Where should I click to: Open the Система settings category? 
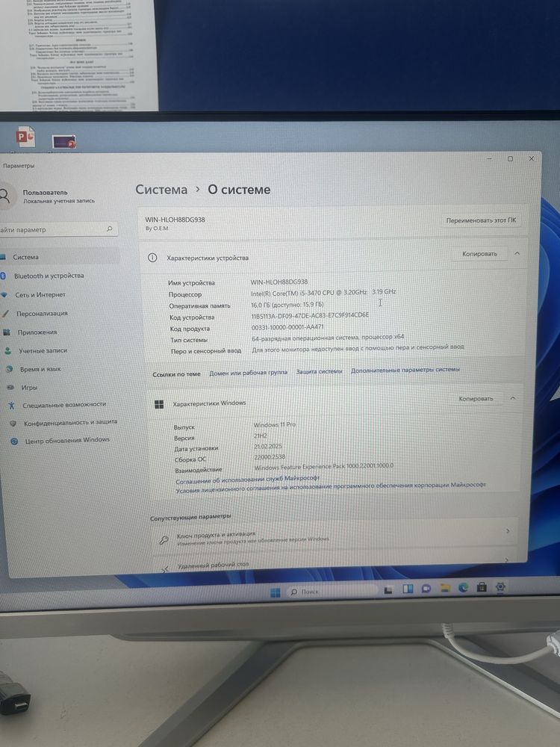point(58,257)
